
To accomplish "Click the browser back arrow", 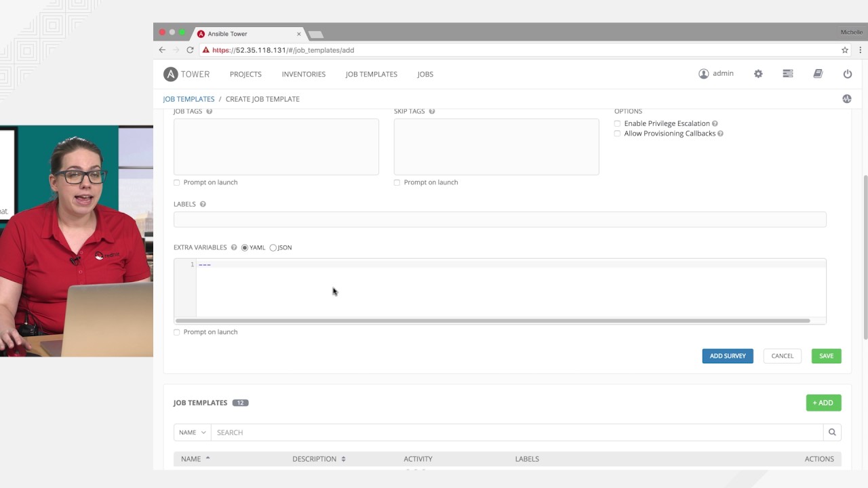I will (162, 50).
